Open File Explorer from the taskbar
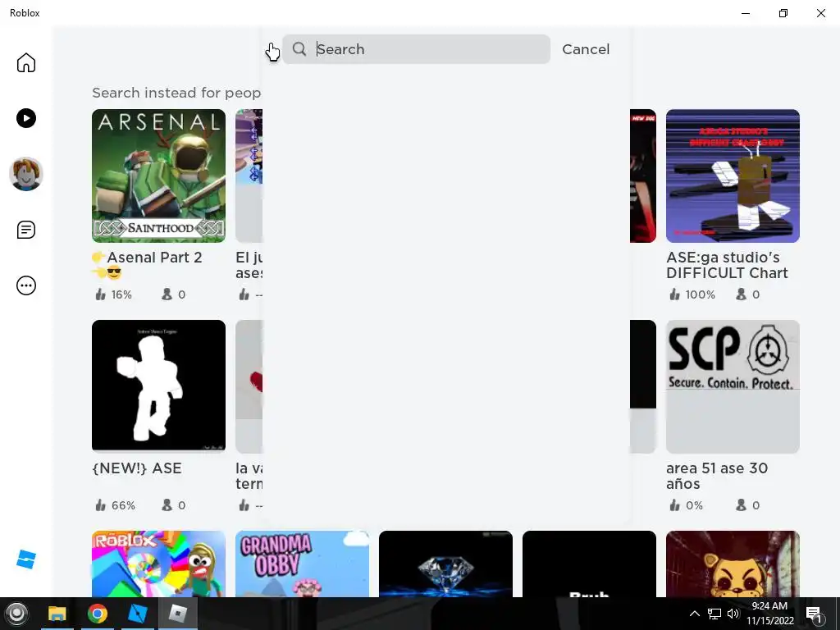Viewport: 840px width, 630px height. 57,614
